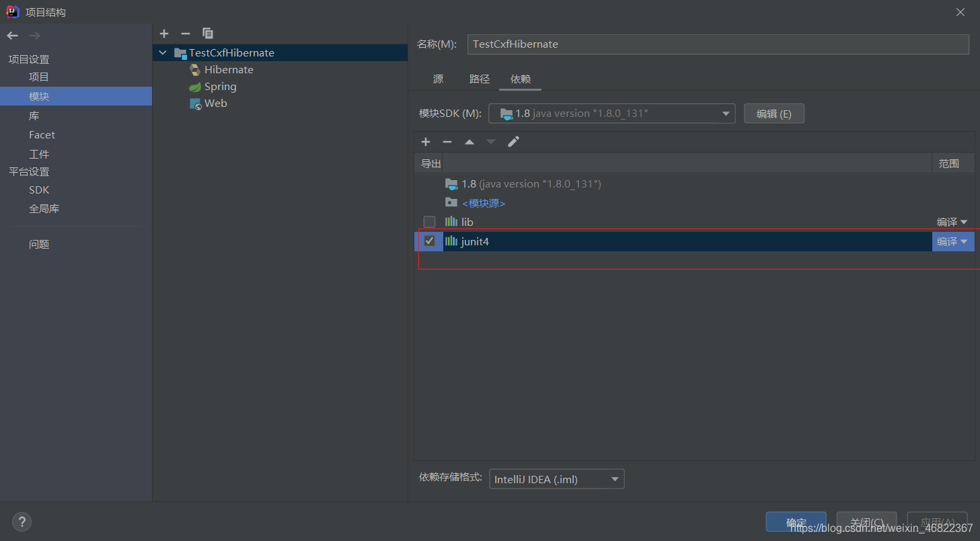Add a new module with plus icon

click(x=164, y=33)
